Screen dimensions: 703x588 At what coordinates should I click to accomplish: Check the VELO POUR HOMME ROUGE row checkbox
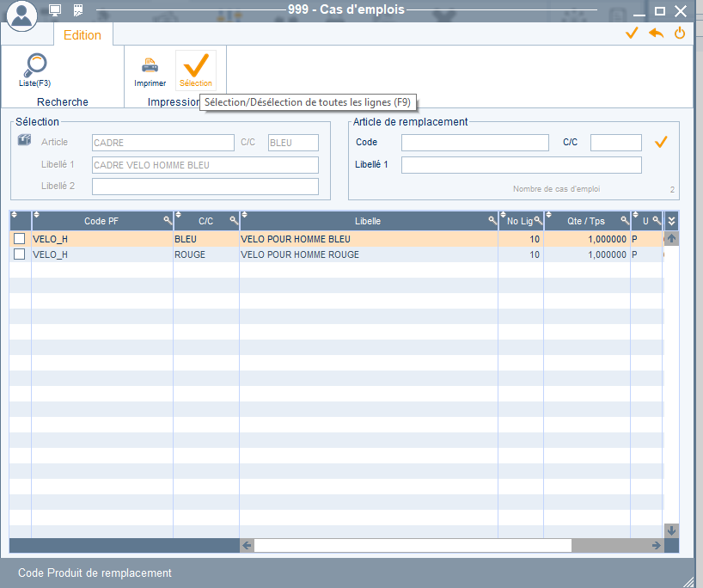(x=19, y=254)
